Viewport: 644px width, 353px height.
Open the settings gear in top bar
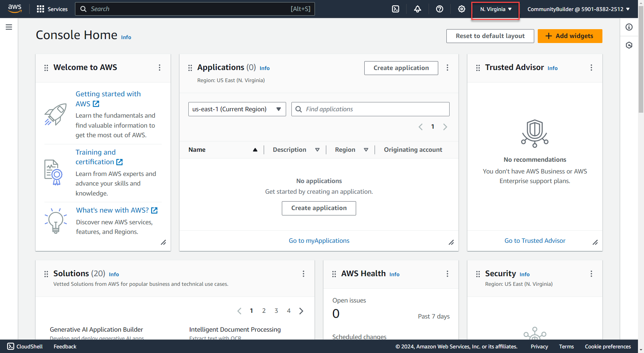462,9
